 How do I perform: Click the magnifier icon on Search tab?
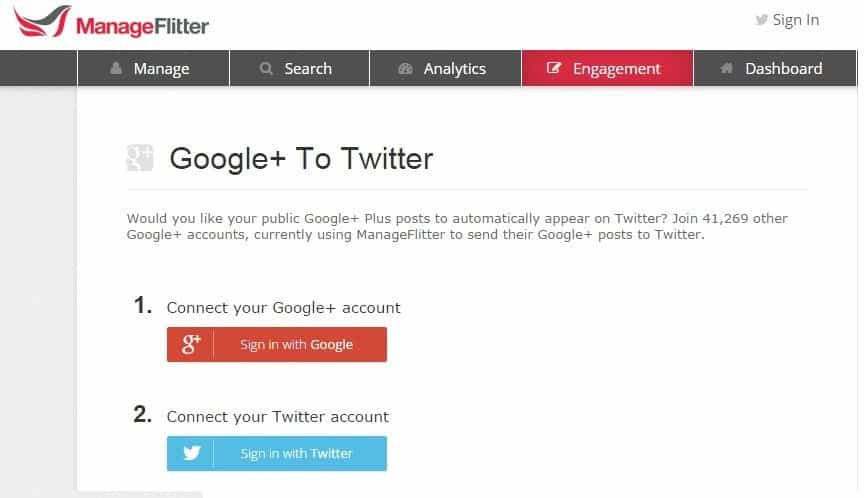[266, 68]
